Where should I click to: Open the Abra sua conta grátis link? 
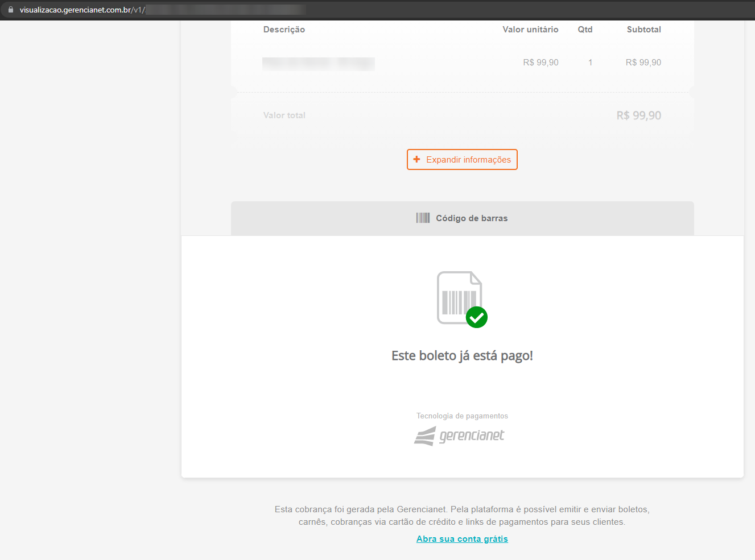(462, 539)
